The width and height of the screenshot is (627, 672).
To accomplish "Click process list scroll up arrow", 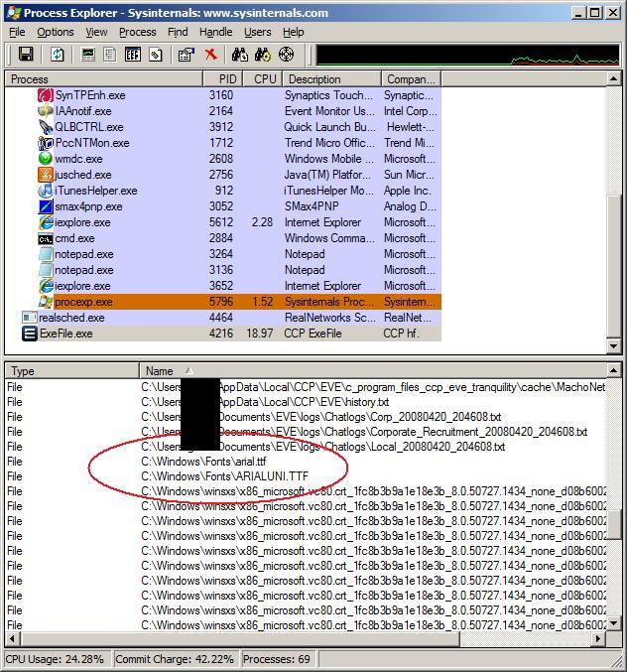I will pos(614,78).
